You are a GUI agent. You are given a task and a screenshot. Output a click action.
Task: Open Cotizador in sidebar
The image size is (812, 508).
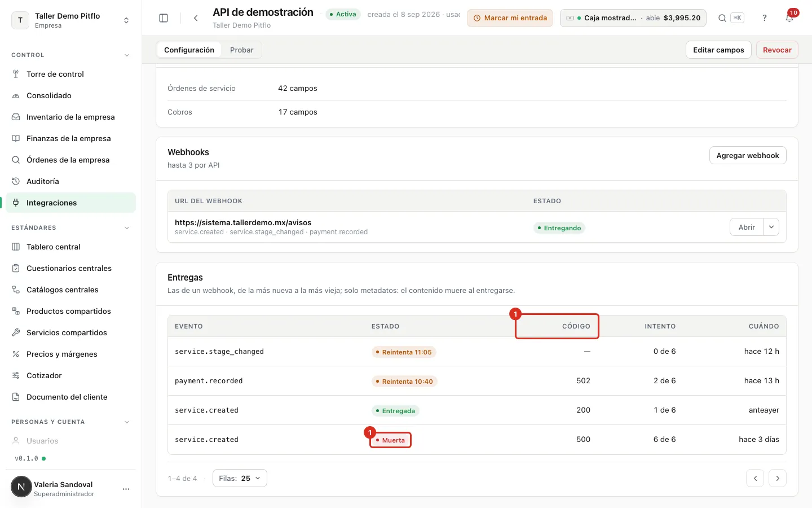pos(70,375)
